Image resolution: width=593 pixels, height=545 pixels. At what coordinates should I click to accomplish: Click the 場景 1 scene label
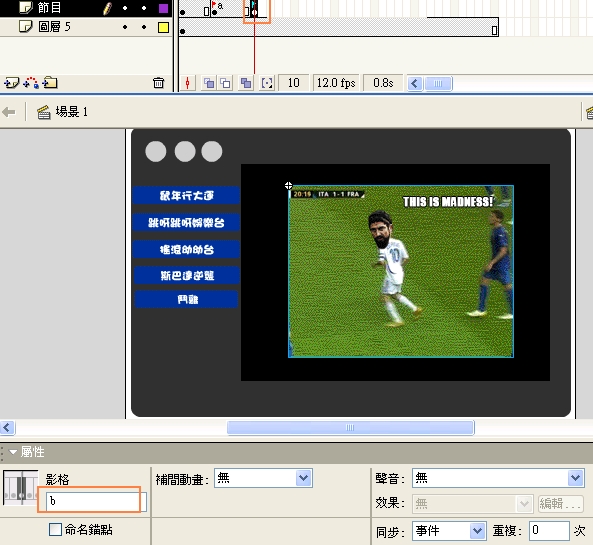pyautogui.click(x=72, y=112)
